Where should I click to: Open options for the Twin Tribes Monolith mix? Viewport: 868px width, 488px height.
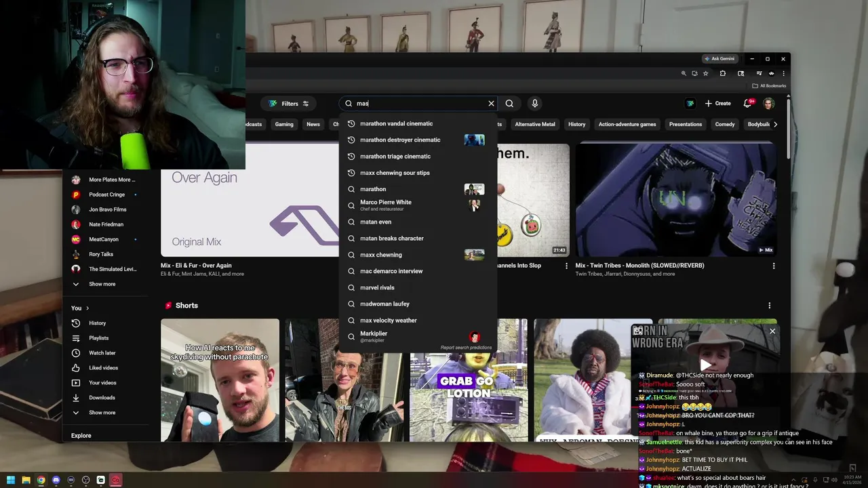tap(773, 266)
